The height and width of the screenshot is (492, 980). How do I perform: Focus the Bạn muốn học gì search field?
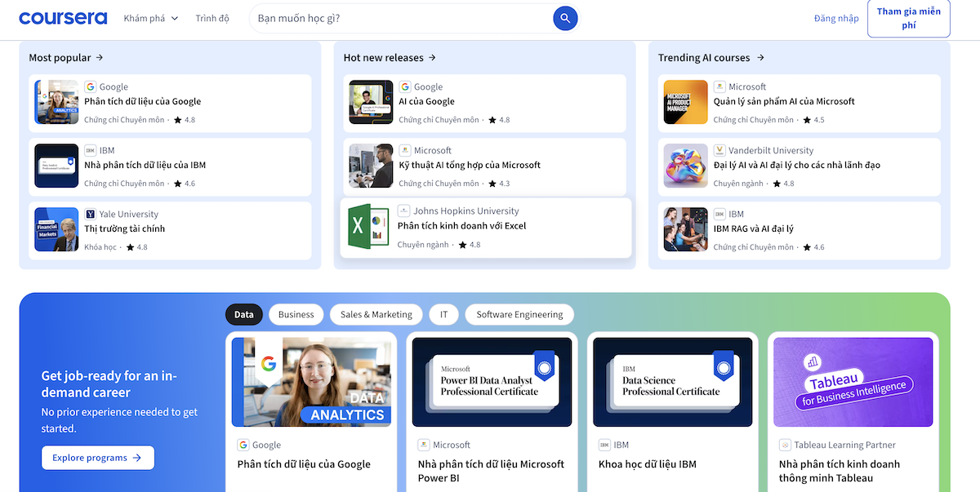tap(400, 18)
